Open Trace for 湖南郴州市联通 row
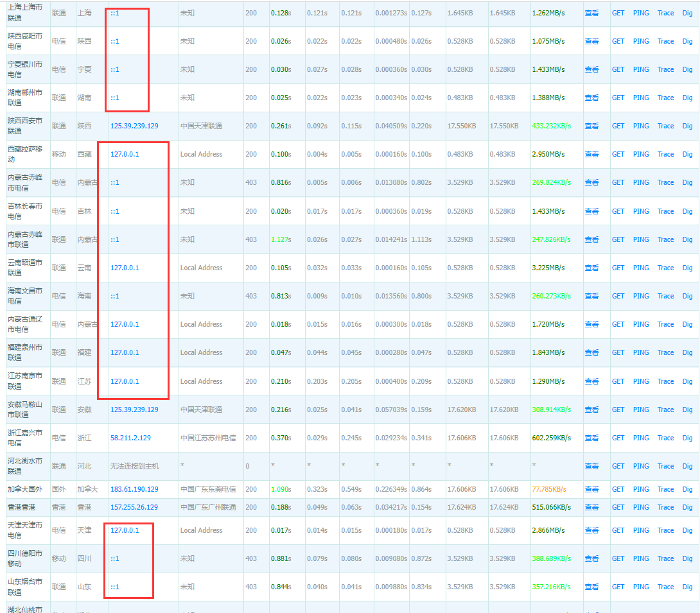The width and height of the screenshot is (700, 613). tap(665, 98)
